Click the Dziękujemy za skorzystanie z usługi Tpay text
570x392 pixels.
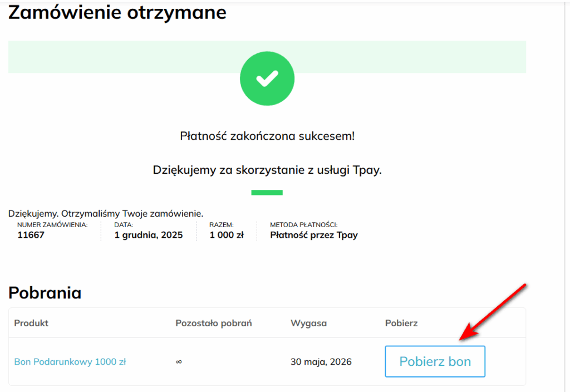267,170
